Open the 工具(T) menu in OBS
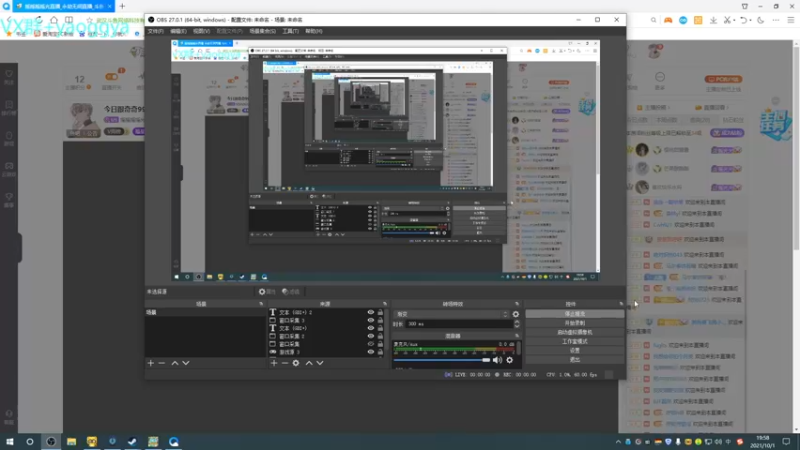The width and height of the screenshot is (800, 450). 290,31
